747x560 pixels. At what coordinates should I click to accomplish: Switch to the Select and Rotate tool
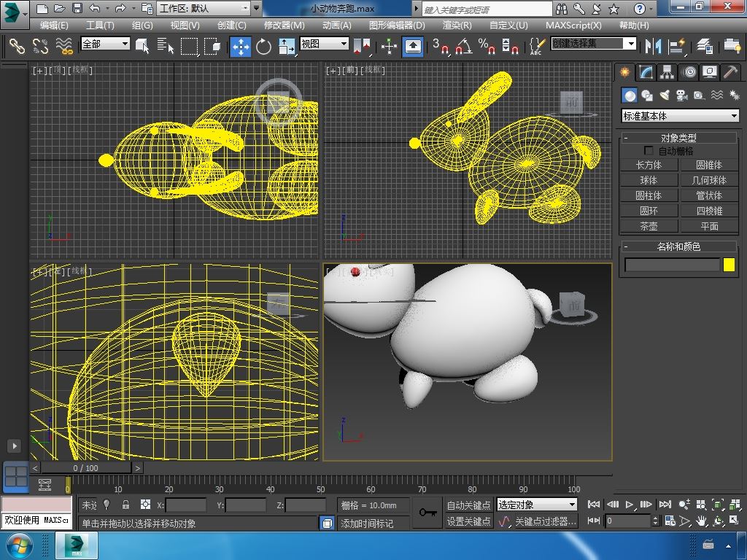pos(263,47)
